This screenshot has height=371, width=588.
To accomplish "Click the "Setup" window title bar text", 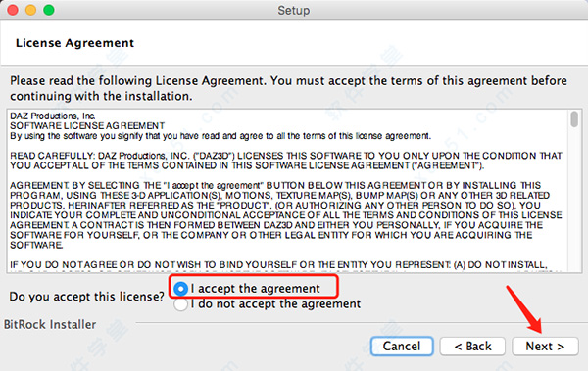I will point(294,10).
